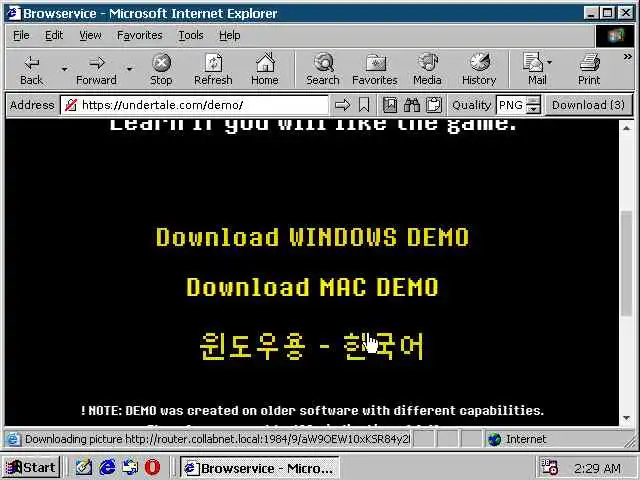Click the bookmark icon beside Go arrow
This screenshot has height=480, width=640.
pos(364,105)
